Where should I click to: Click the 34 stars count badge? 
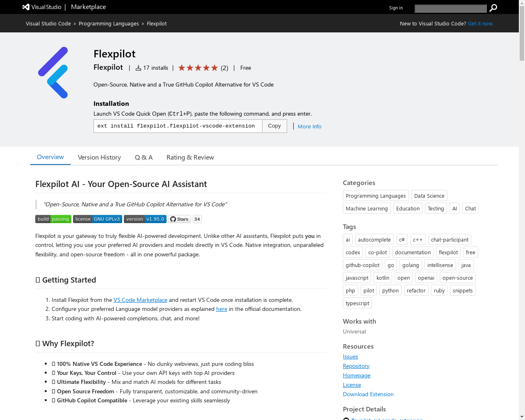pos(197,219)
